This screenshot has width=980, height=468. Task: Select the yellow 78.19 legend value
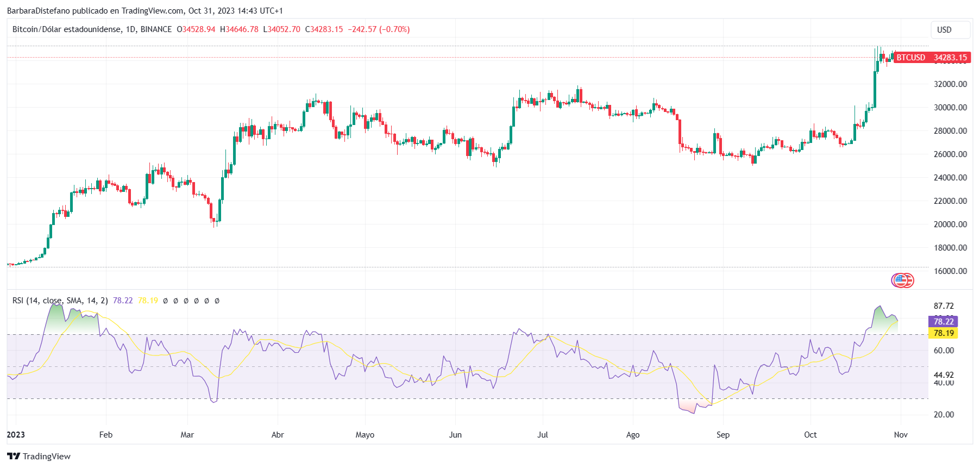pyautogui.click(x=148, y=301)
